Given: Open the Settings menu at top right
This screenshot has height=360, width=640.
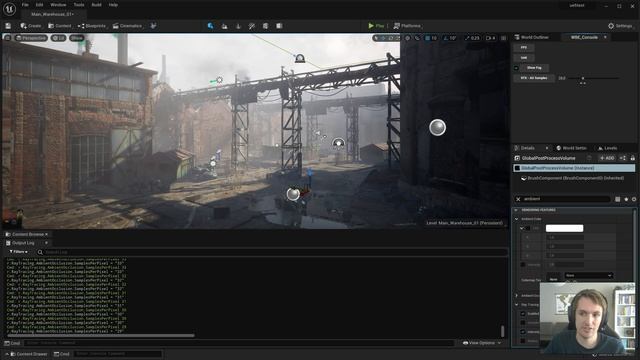Looking at the screenshot, I should click(x=620, y=26).
